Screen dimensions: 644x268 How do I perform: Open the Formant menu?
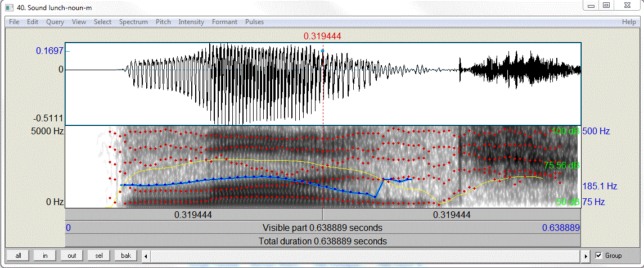tap(224, 22)
